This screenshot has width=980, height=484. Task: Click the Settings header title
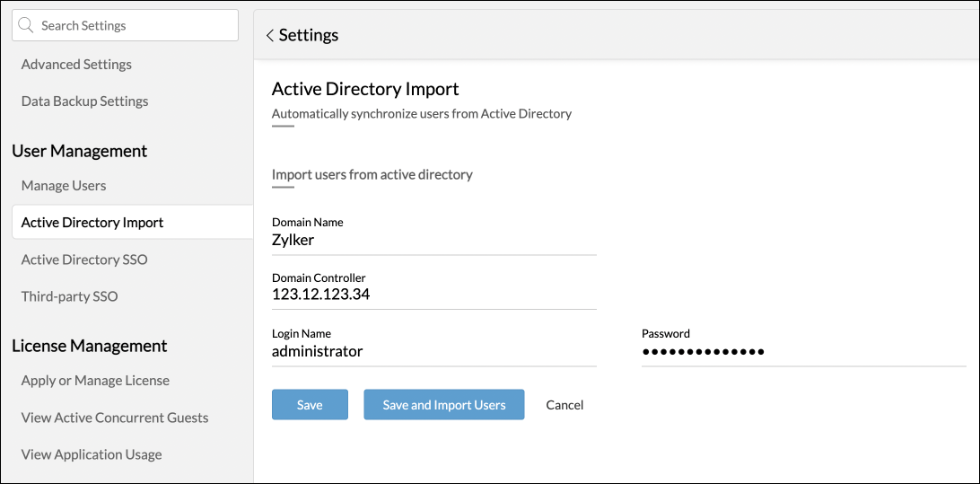tap(309, 36)
